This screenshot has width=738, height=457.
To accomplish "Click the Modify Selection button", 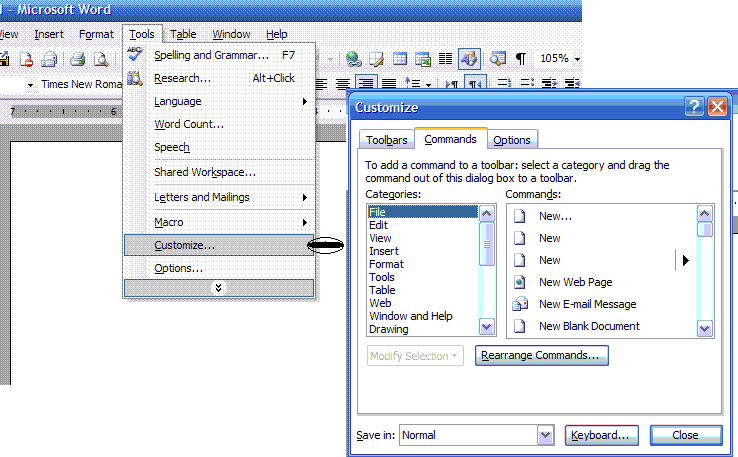I will (x=415, y=356).
